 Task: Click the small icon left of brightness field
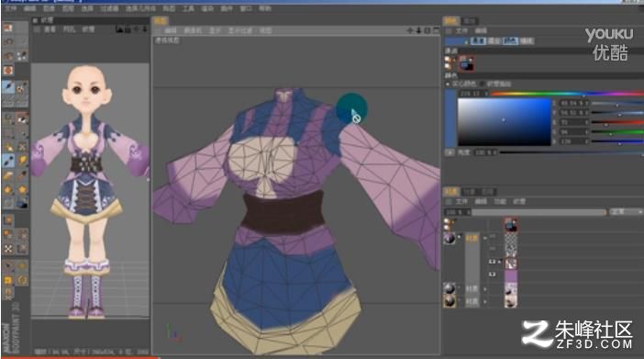pyautogui.click(x=450, y=152)
